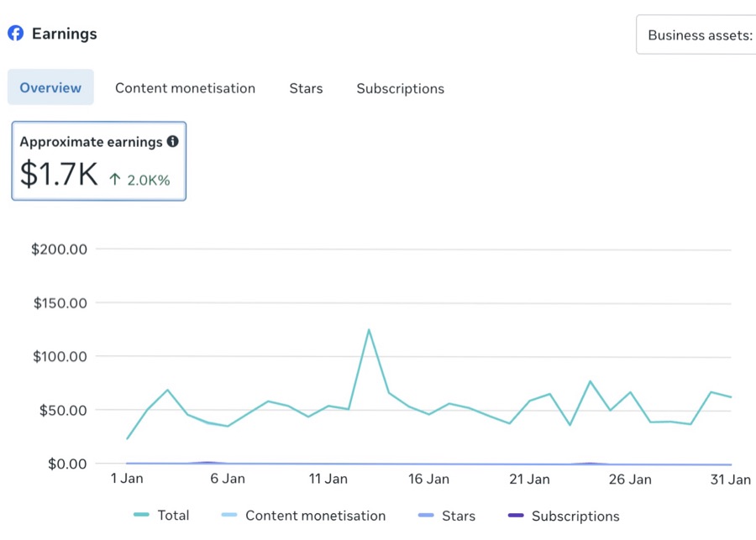Screen dimensions: 756x540
Task: Toggle the Stars legend series
Action: 447,516
